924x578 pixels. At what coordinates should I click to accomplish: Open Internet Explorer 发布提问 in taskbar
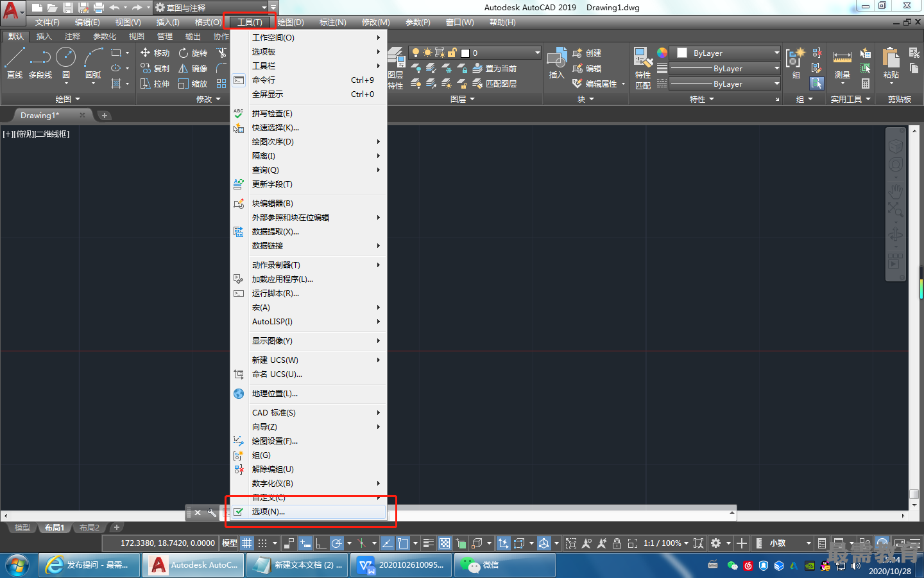pos(89,565)
